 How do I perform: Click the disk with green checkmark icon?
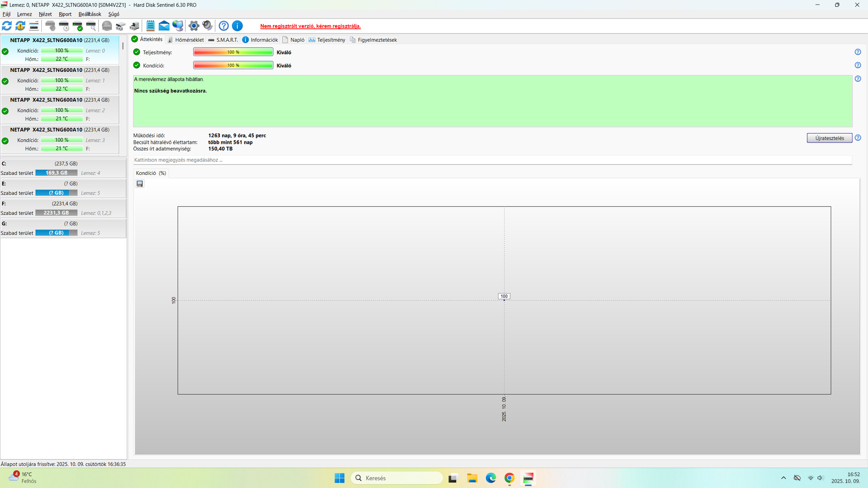click(78, 26)
